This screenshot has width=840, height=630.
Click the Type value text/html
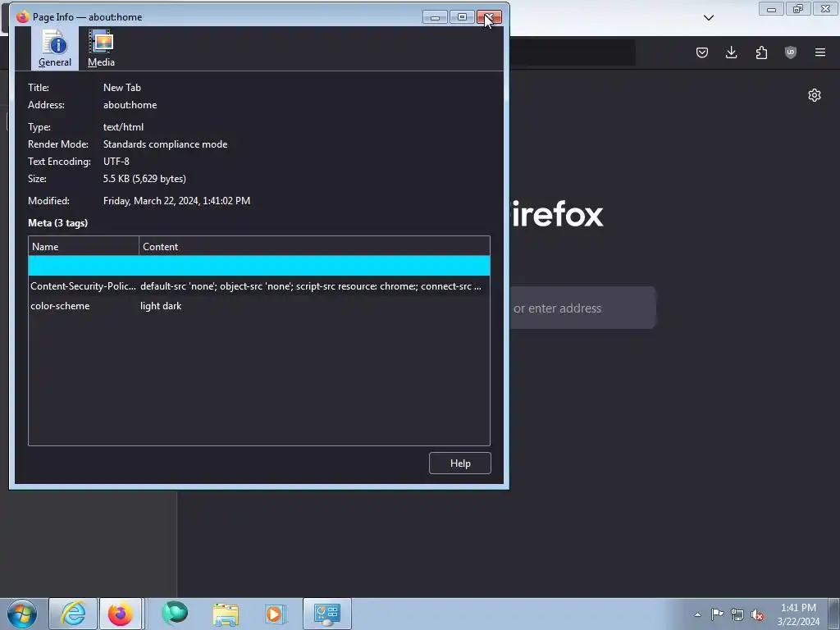pyautogui.click(x=123, y=127)
